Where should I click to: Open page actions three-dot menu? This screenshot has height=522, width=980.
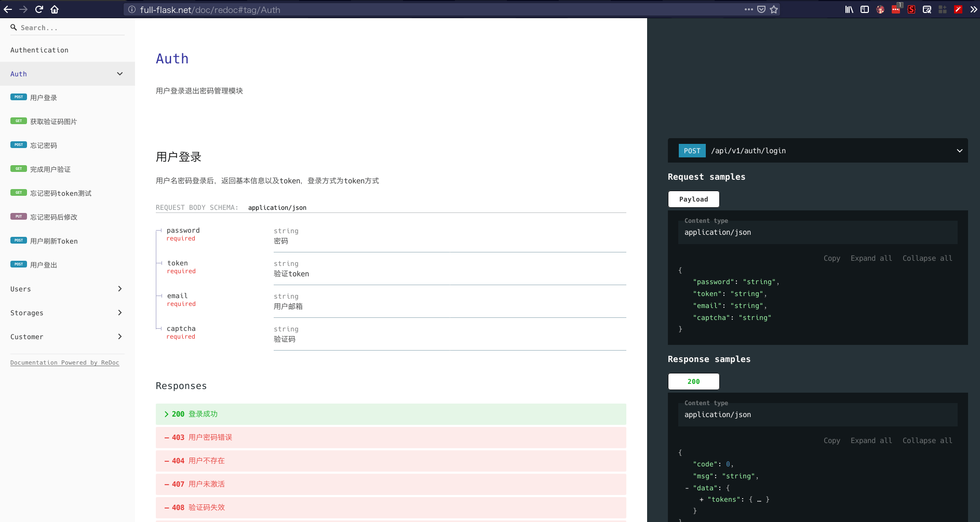point(748,9)
